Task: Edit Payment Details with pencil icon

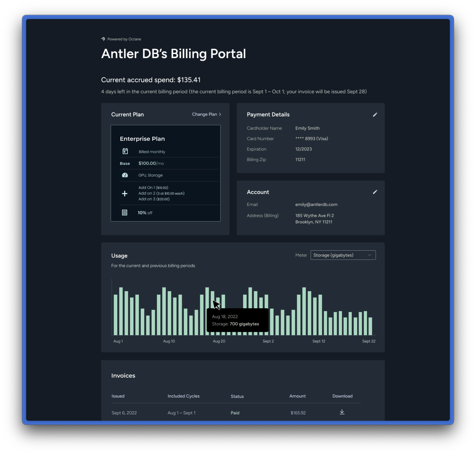Action: [375, 115]
